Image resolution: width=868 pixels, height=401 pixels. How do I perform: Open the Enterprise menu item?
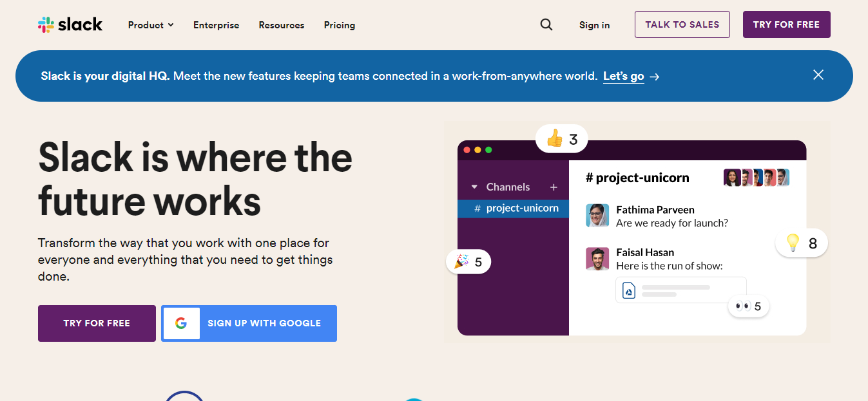[x=216, y=25]
